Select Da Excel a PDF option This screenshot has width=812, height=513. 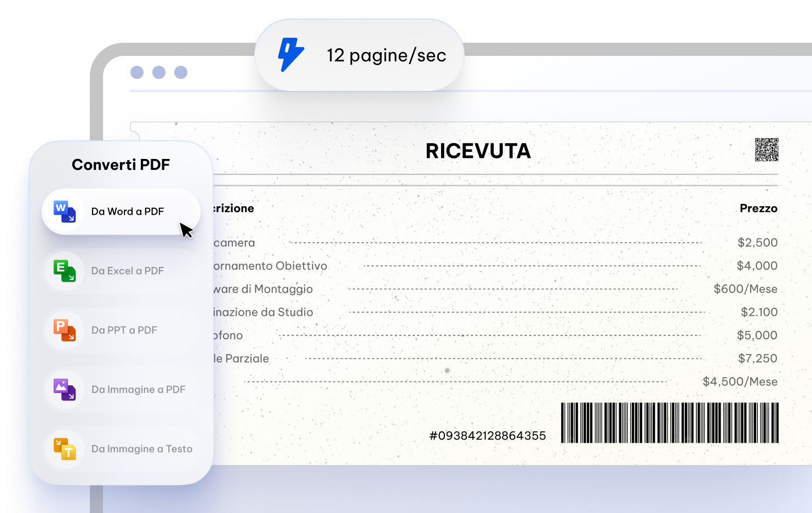pyautogui.click(x=121, y=271)
